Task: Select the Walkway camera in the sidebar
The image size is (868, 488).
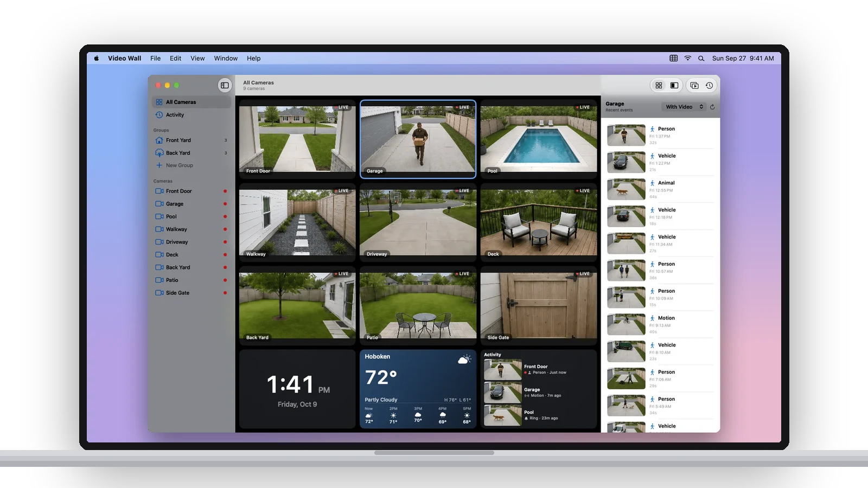Action: 192,229
